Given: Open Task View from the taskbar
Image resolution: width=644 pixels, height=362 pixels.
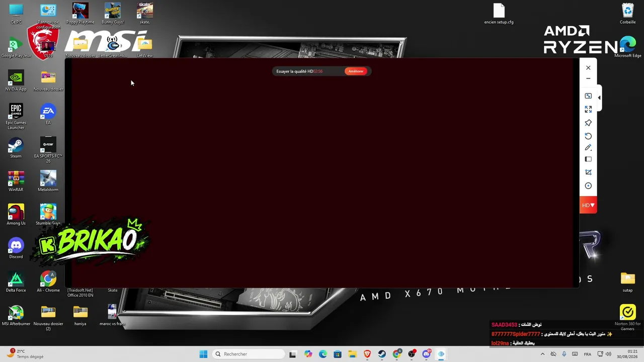Looking at the screenshot, I should [293, 354].
